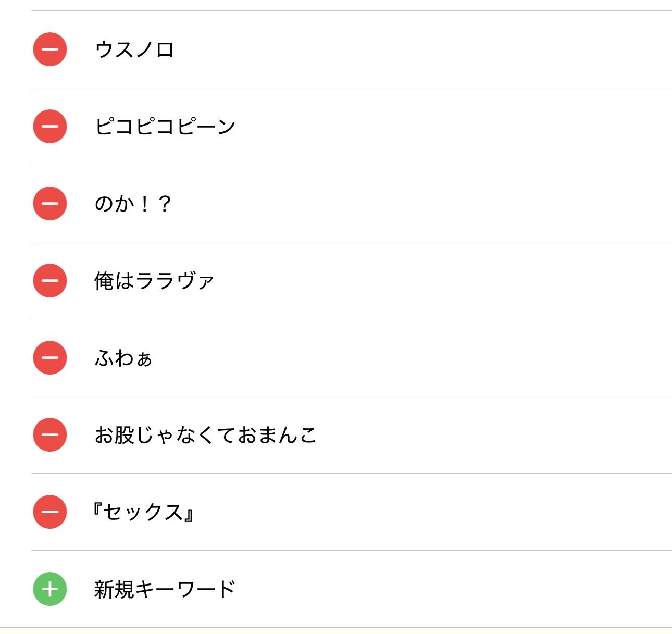Select the ふわぁ keyword text

pos(123,358)
